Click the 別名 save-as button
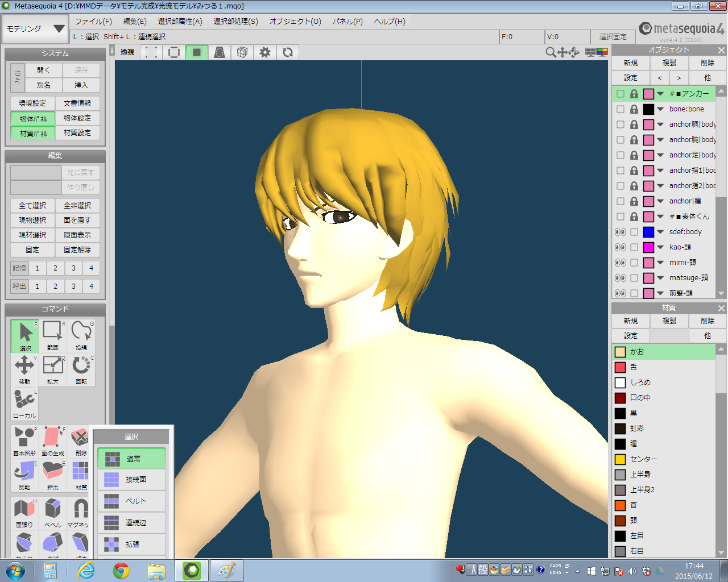The image size is (728, 582). tap(44, 85)
